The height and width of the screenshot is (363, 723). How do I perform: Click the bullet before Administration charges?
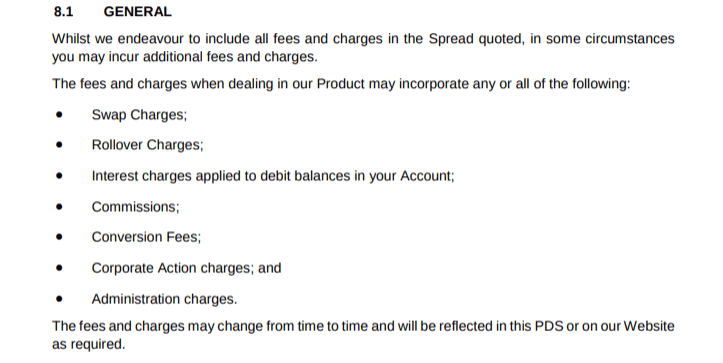59,299
